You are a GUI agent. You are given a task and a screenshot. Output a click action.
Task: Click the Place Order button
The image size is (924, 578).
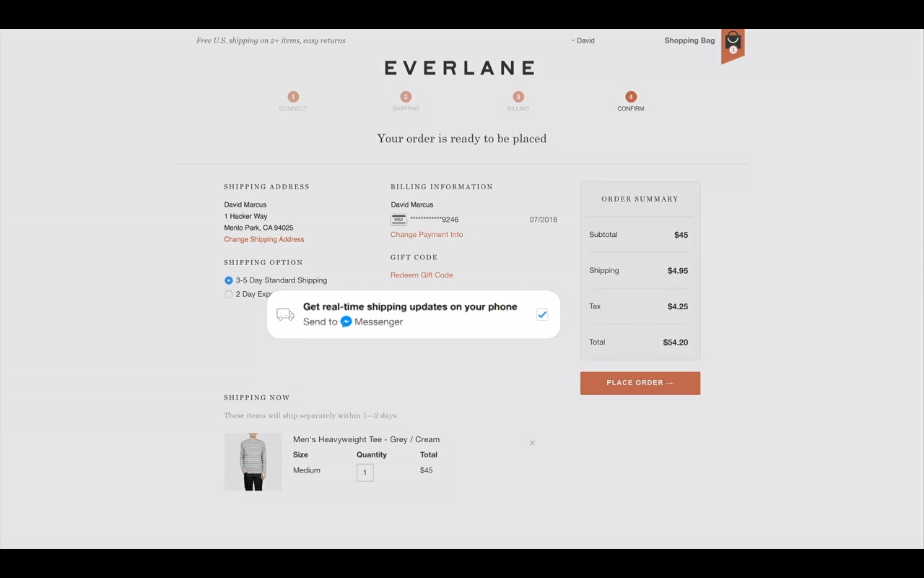(640, 383)
